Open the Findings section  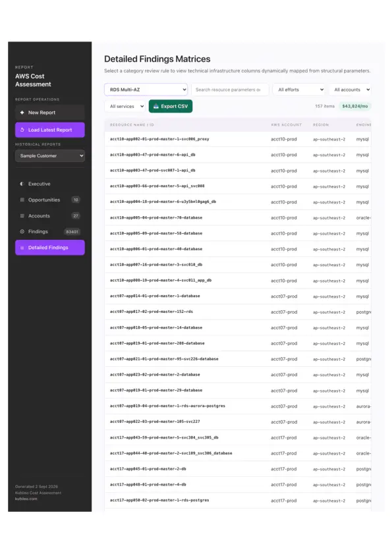pos(50,231)
